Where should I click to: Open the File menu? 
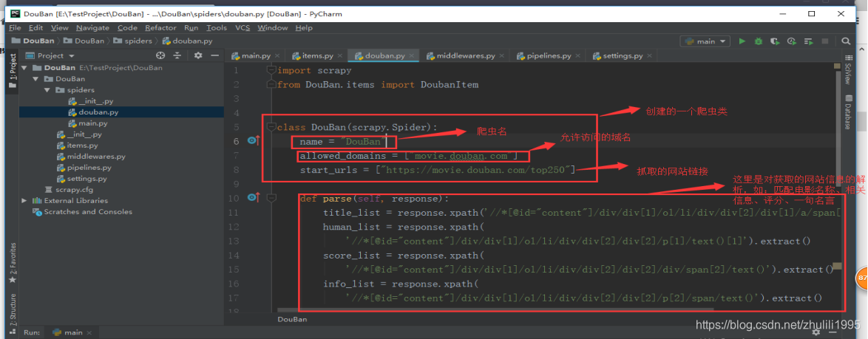click(15, 27)
